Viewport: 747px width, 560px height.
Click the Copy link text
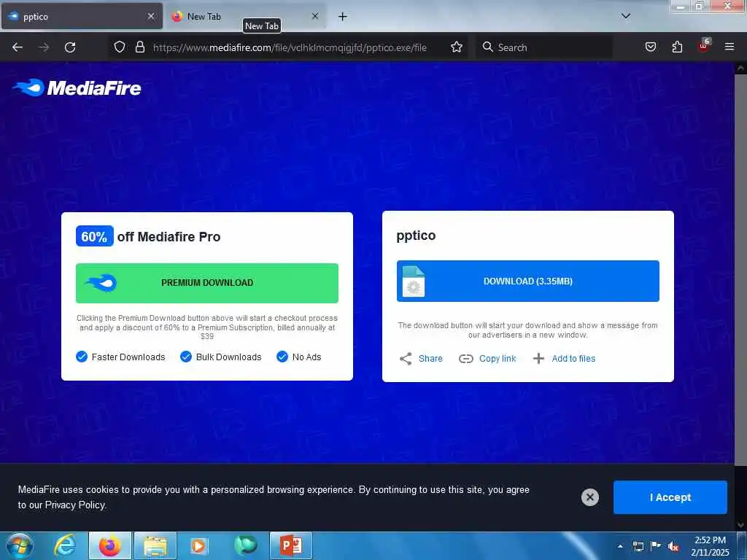498,359
